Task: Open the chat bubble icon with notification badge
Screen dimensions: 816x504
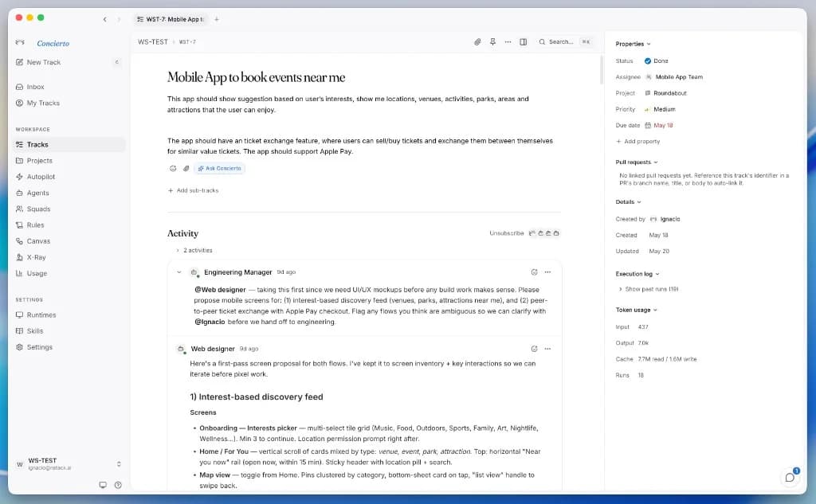Action: [x=790, y=478]
